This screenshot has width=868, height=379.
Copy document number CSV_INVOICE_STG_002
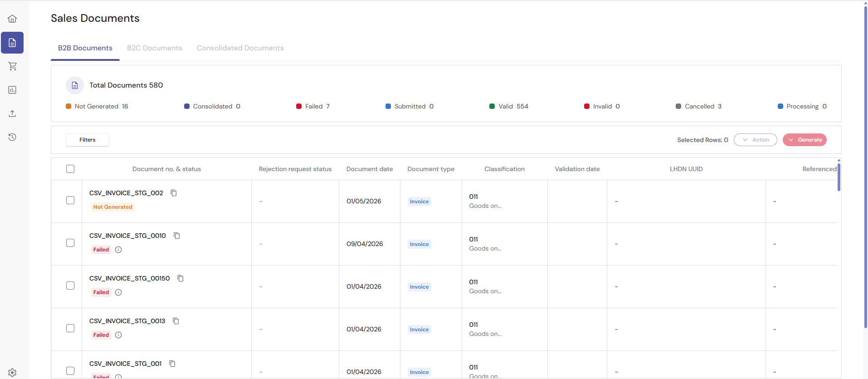[174, 193]
